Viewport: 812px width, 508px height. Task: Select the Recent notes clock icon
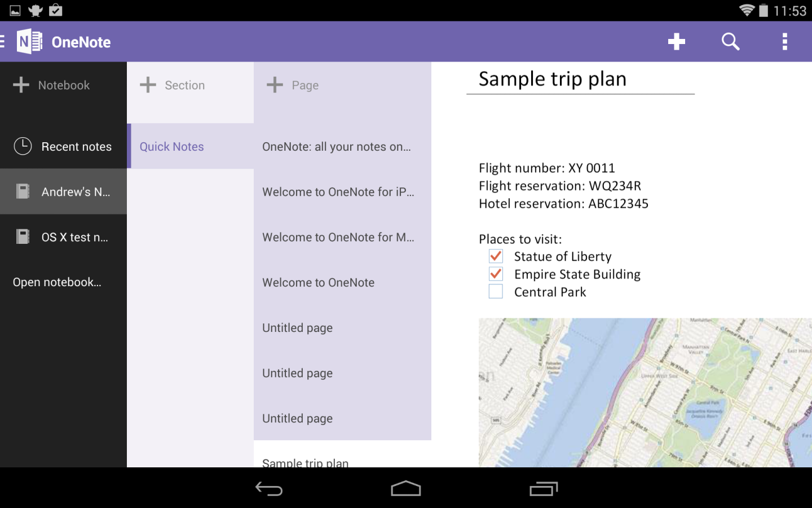coord(22,146)
